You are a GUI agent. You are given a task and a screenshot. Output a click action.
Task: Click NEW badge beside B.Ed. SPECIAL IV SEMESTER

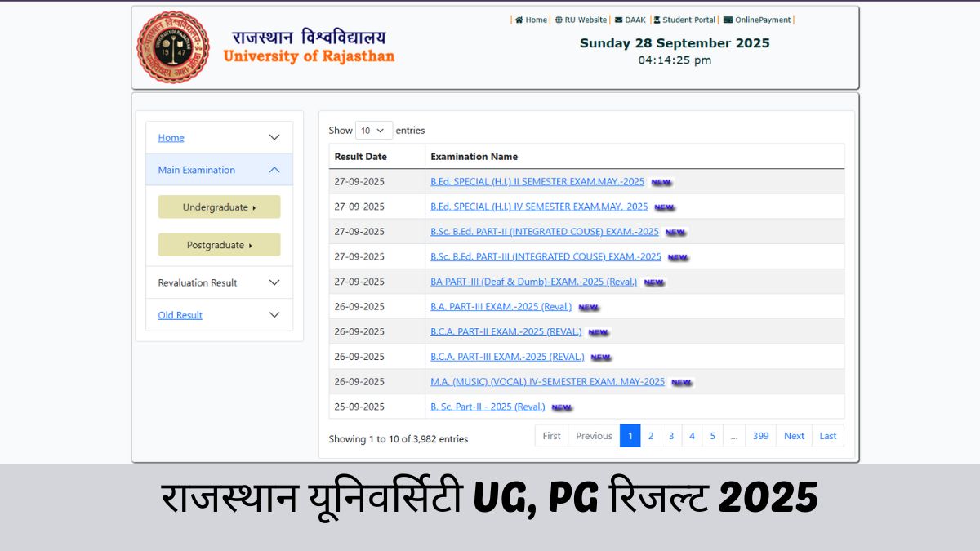(x=665, y=207)
